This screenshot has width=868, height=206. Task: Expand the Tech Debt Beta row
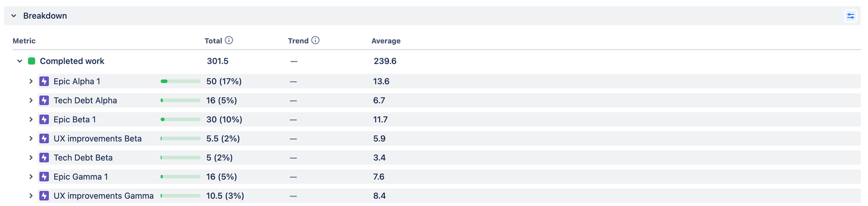pyautogui.click(x=31, y=157)
